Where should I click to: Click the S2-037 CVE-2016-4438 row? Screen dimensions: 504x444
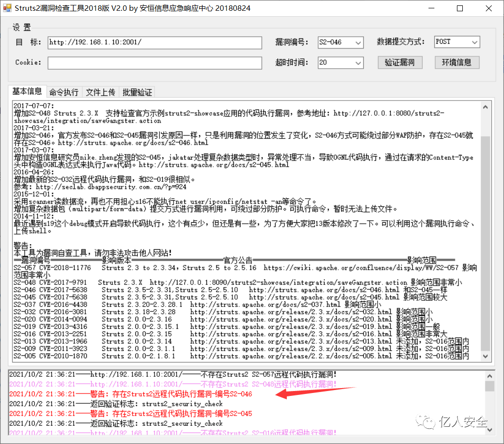[198, 305]
